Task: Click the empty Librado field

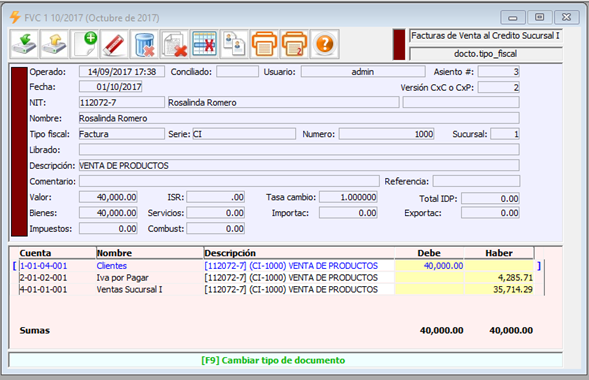Action: click(299, 150)
